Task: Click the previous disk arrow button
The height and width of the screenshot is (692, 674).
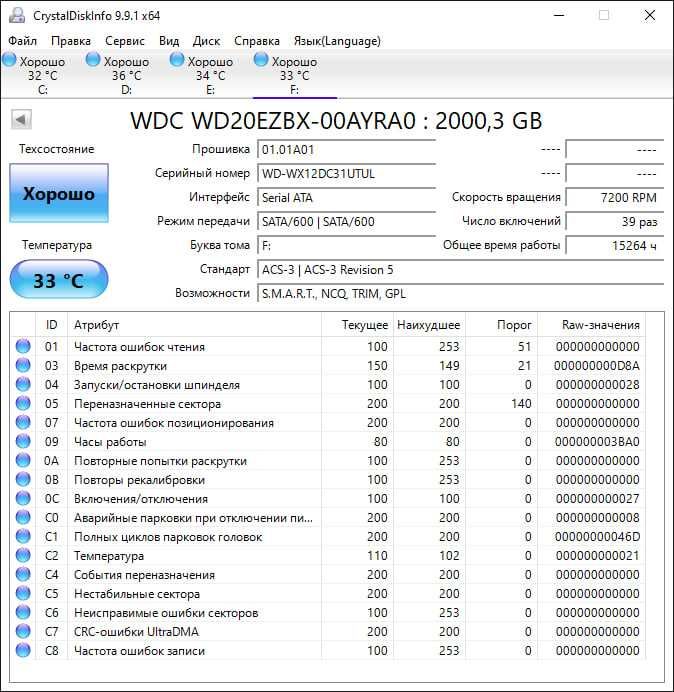Action: pyautogui.click(x=21, y=119)
